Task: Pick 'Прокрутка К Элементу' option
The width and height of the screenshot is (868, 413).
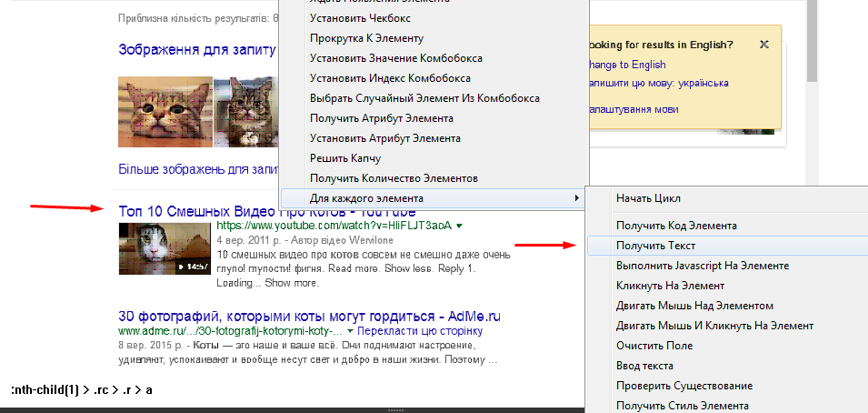Action: pos(366,38)
